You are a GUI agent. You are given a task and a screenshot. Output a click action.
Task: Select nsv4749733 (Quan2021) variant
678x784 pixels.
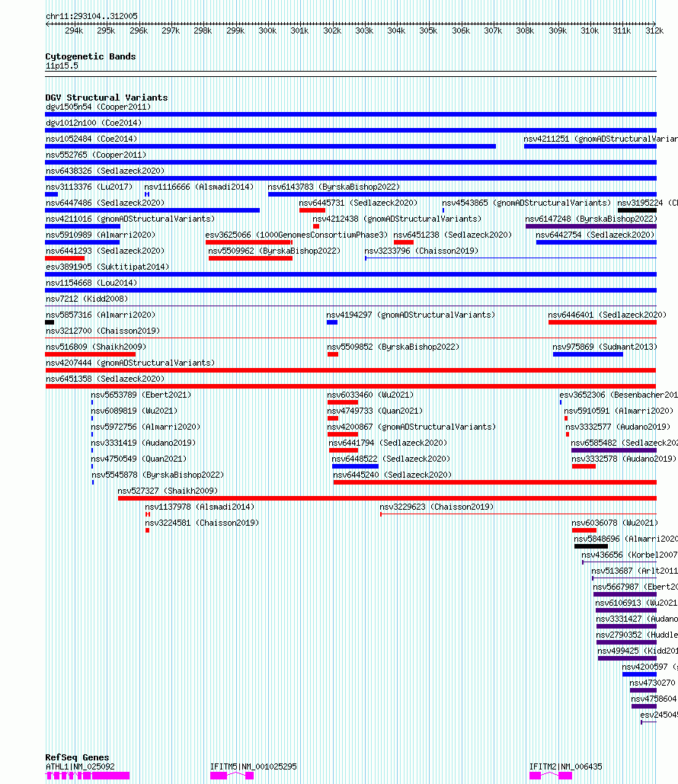(x=375, y=411)
